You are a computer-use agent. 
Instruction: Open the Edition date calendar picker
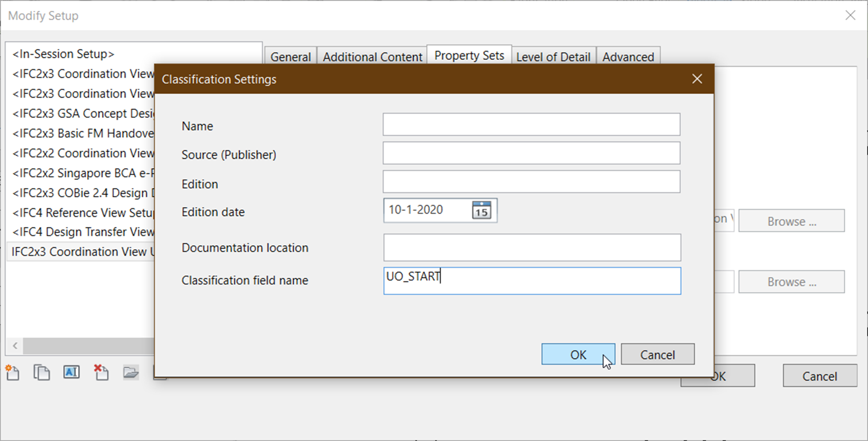482,210
